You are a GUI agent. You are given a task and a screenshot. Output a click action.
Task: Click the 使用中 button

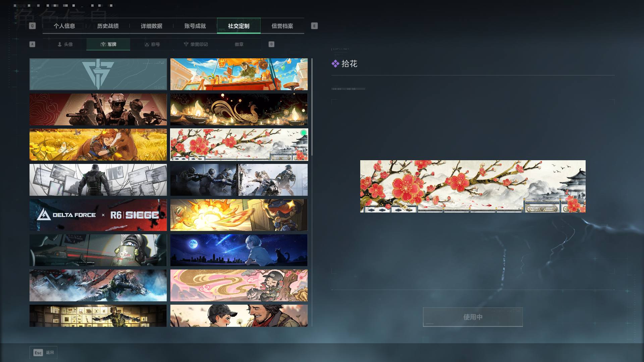[473, 317]
